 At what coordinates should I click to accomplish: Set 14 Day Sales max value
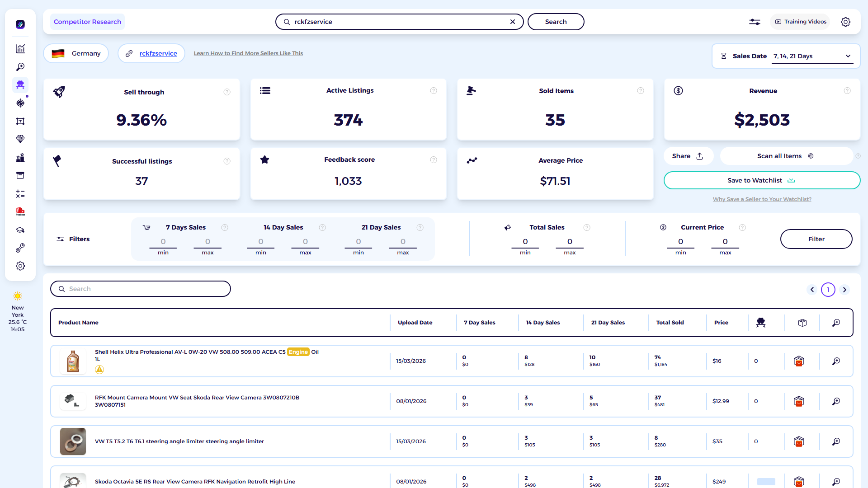point(305,242)
